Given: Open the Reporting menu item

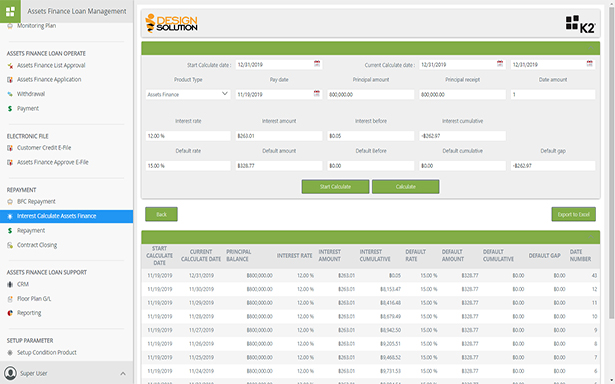Looking at the screenshot, I should tap(29, 313).
